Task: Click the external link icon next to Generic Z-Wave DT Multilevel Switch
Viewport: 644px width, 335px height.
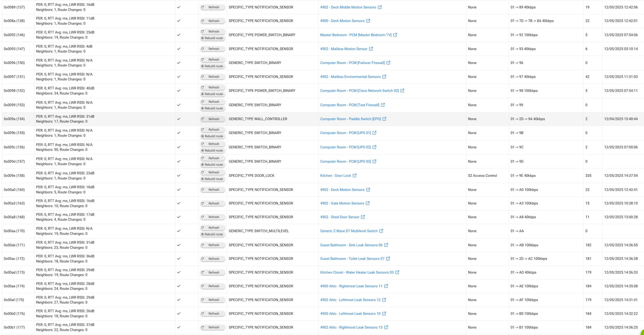Action: click(382, 231)
